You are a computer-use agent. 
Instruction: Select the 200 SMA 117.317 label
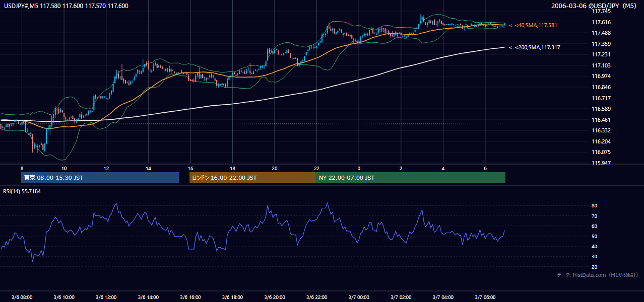click(535, 47)
